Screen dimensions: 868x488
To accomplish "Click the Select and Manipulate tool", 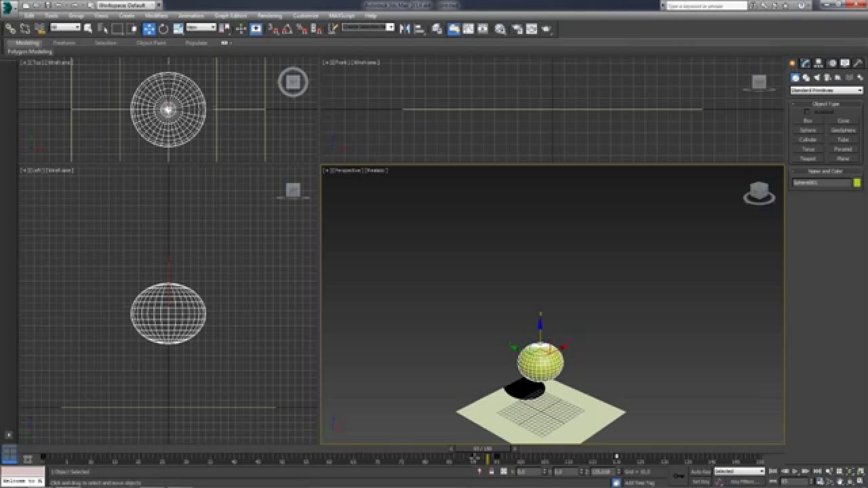I will tap(241, 28).
